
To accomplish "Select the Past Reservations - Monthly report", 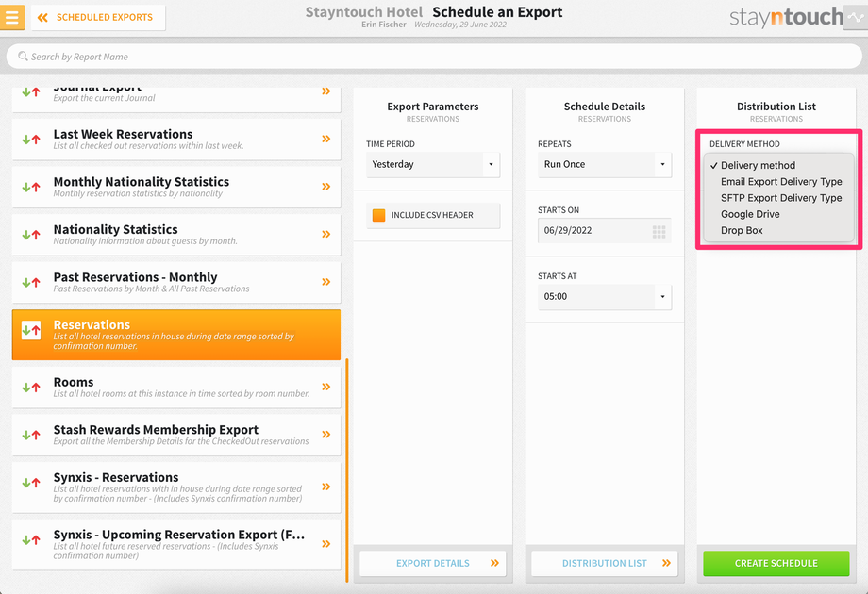I will 176,282.
